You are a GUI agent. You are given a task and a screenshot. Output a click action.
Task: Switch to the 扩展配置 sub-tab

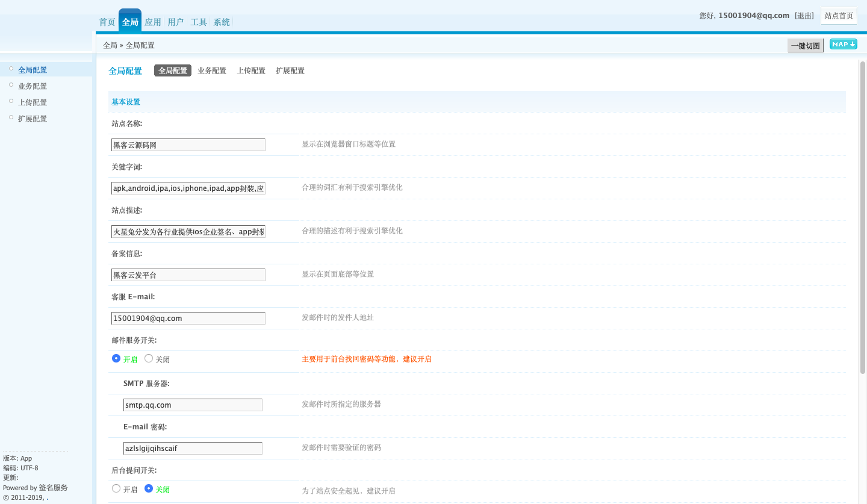tap(290, 70)
